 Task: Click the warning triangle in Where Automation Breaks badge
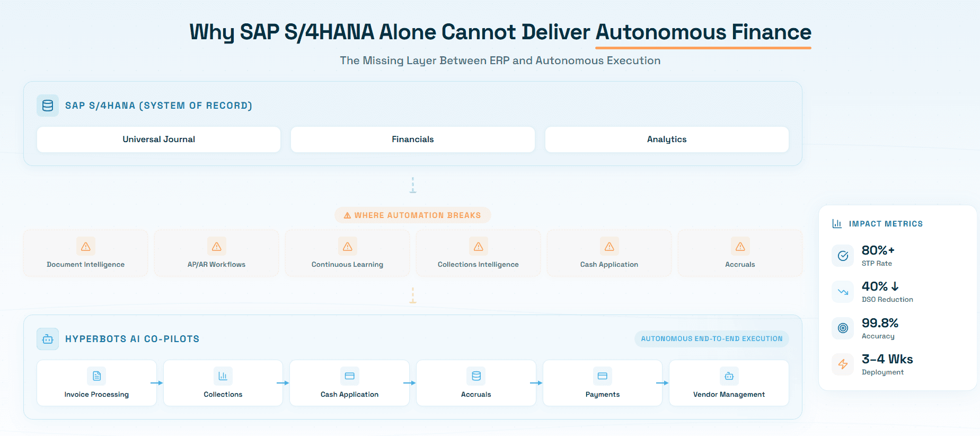348,215
